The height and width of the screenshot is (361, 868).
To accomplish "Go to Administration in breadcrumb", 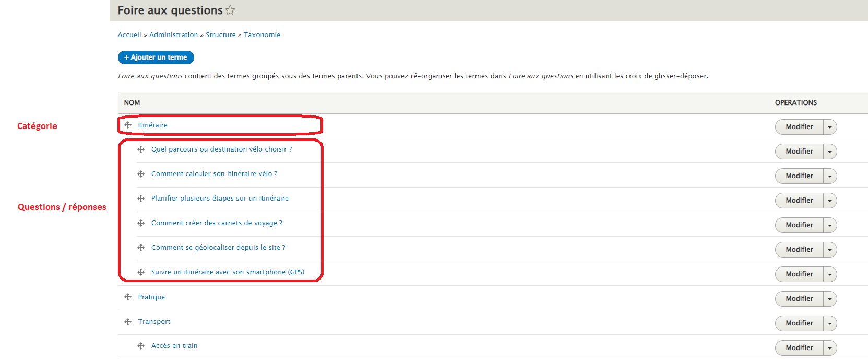I will click(x=173, y=35).
